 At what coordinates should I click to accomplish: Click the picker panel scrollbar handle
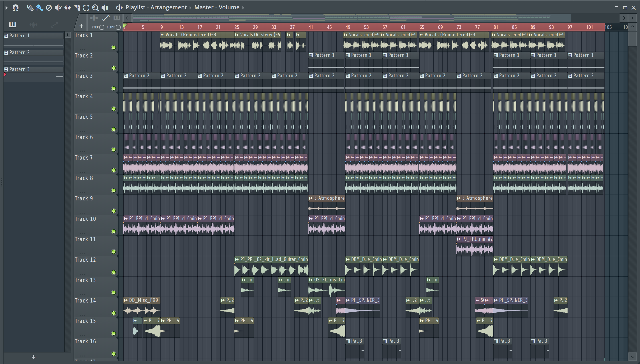pyautogui.click(x=68, y=35)
